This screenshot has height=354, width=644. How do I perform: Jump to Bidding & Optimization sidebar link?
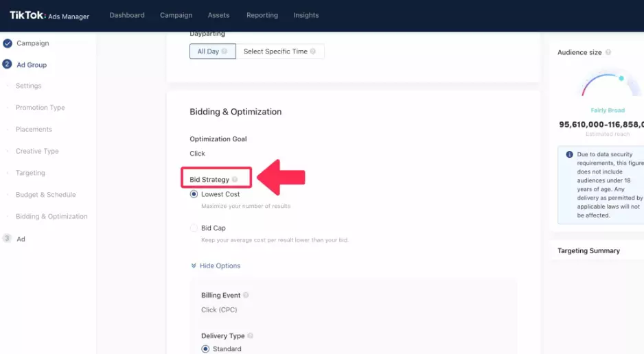click(51, 216)
